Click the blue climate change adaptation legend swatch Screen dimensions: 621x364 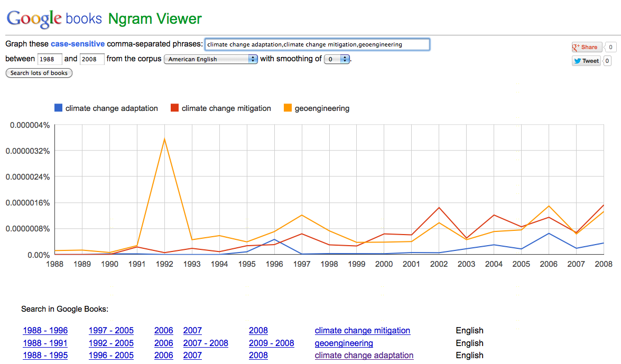tap(58, 108)
